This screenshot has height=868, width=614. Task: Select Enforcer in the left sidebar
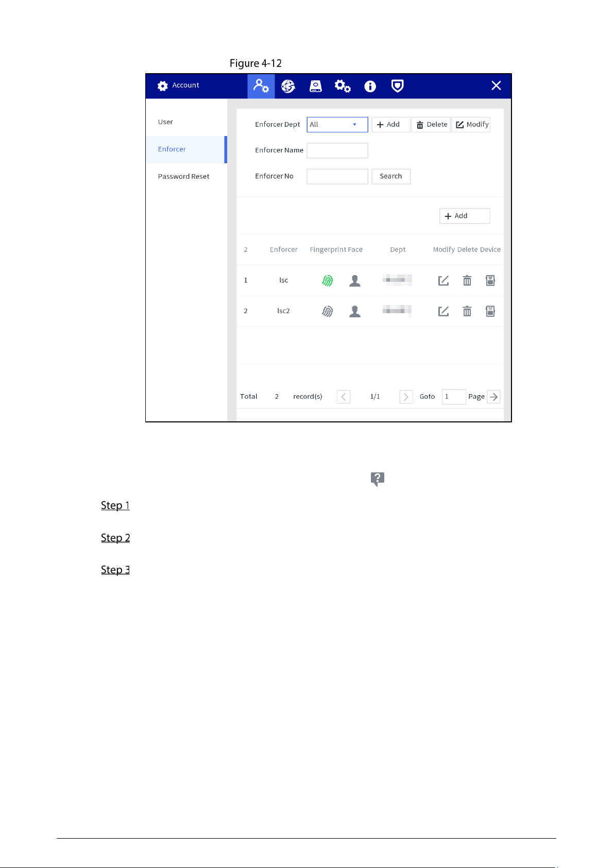point(186,149)
